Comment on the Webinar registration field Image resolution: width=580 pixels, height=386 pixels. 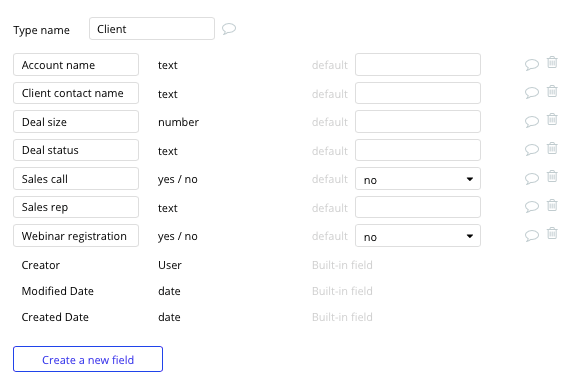(532, 235)
